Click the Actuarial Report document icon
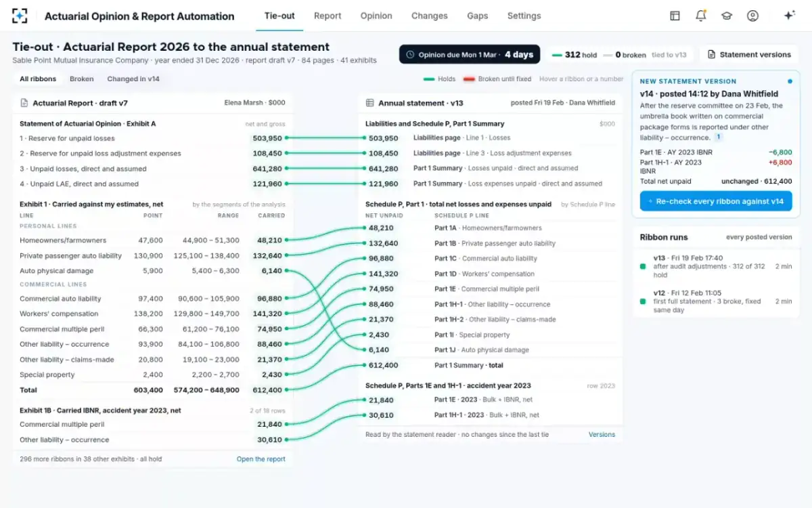Screen dimensions: 812x508 (24, 103)
